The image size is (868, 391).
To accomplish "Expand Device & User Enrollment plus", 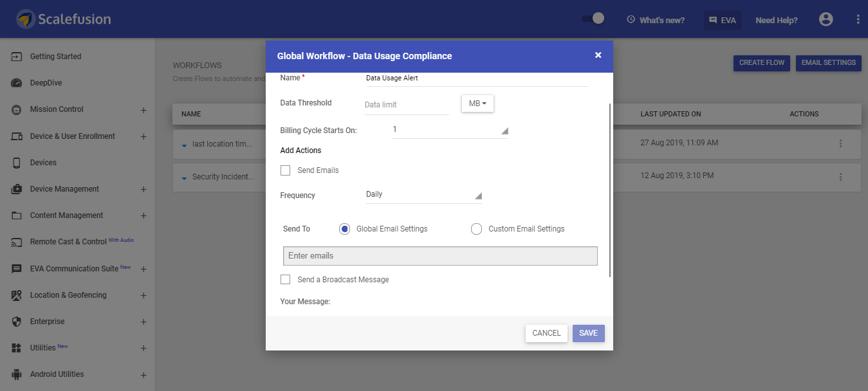I will point(143,137).
